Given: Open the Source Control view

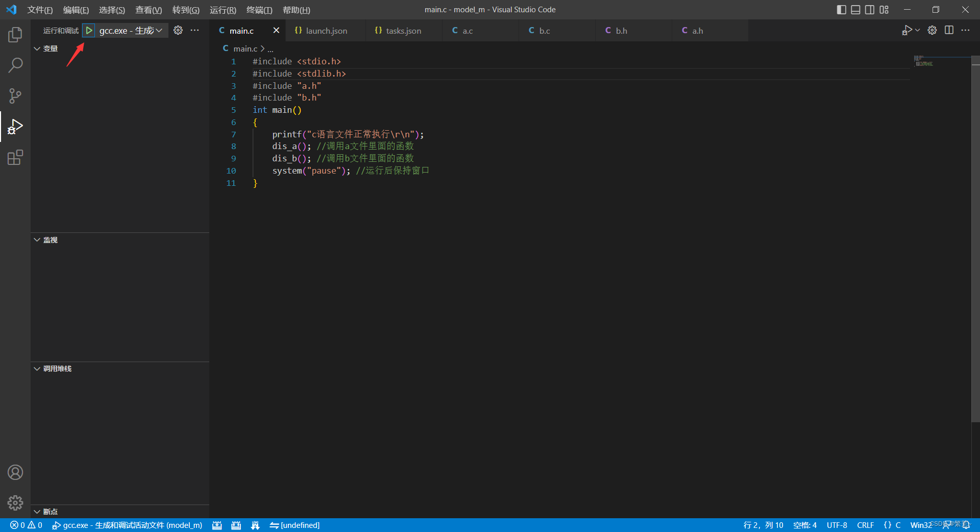Looking at the screenshot, I should coord(15,96).
